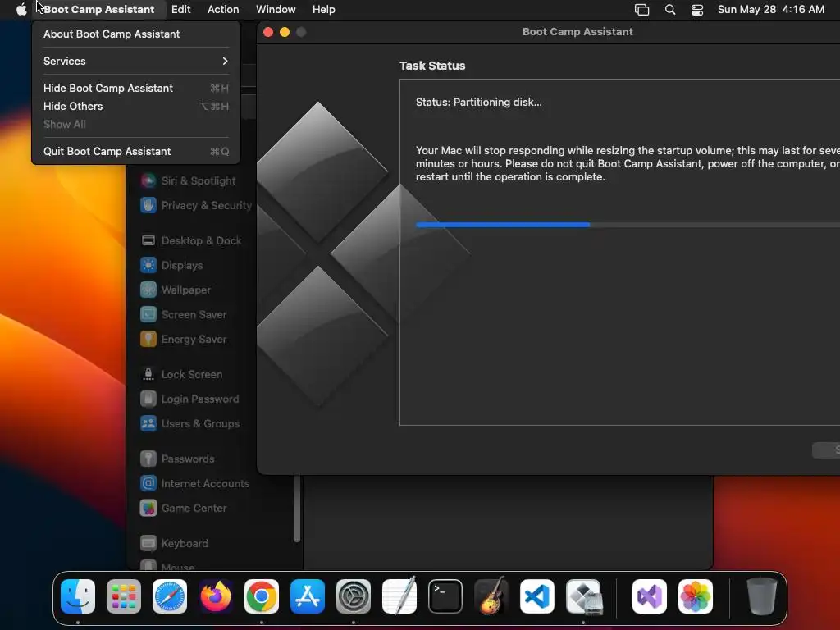Open Visual Studio (purple) from the Dock
Screen dimensions: 840x630
pyautogui.click(x=650, y=596)
